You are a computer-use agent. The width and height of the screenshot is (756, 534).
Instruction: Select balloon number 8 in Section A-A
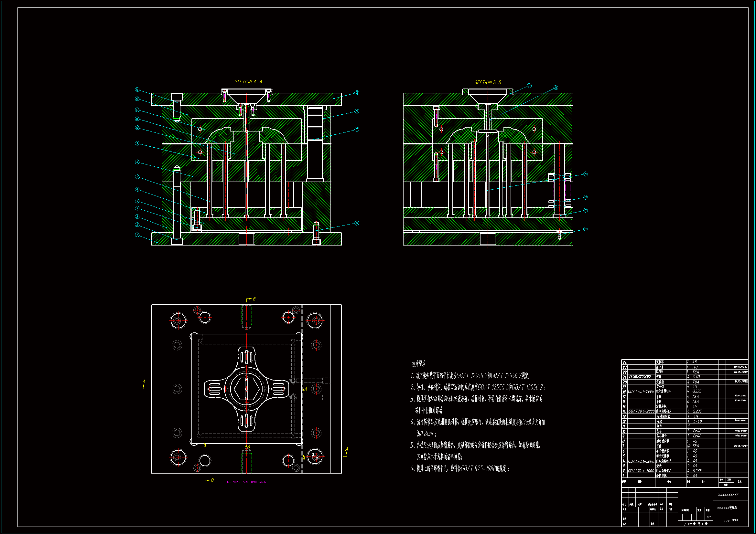(x=137, y=162)
